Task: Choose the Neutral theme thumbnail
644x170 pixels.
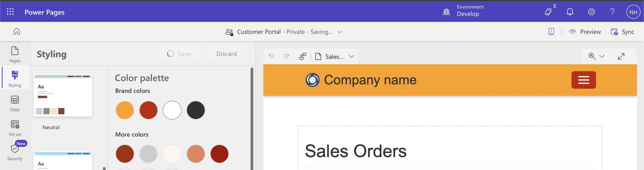Action: [x=63, y=95]
